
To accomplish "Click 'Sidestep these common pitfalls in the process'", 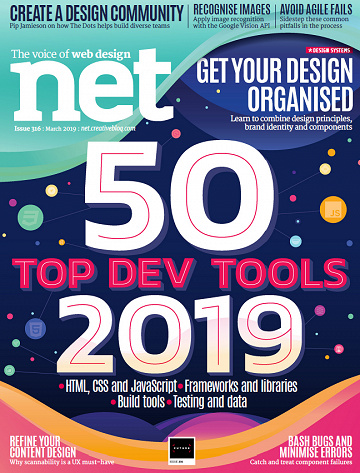I will point(314,22).
